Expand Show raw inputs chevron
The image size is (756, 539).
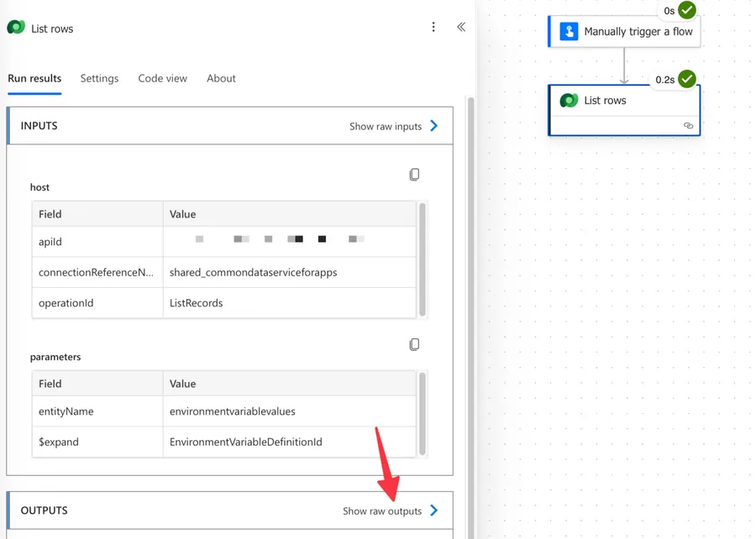[x=434, y=126]
